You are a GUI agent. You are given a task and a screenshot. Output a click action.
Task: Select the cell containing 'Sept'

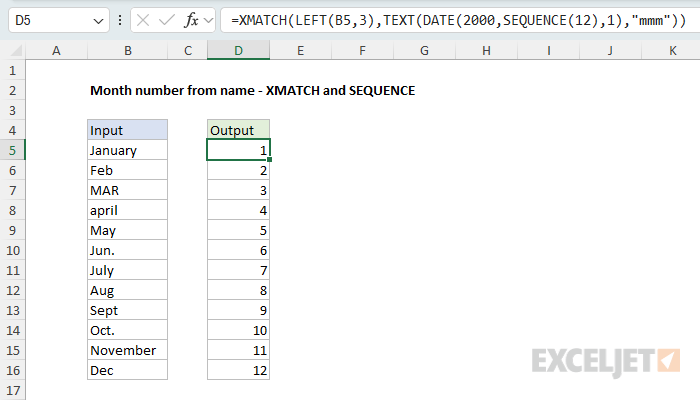(128, 310)
